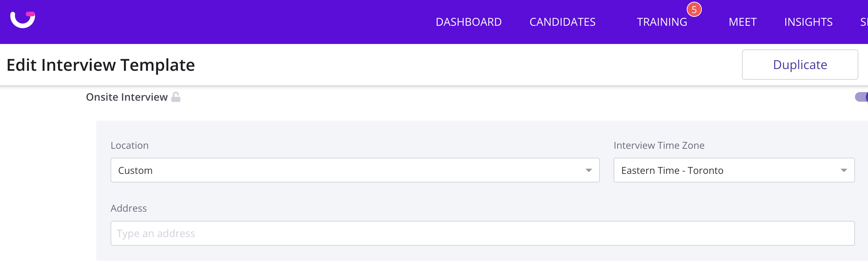Click the Edit Interview Template heading
Viewport: 868px width, 268px height.
[x=101, y=65]
